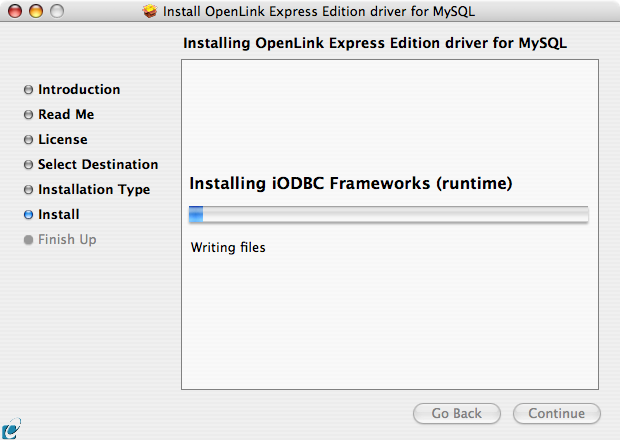This screenshot has width=620, height=440.
Task: Click the window title text
Action: click(319, 11)
